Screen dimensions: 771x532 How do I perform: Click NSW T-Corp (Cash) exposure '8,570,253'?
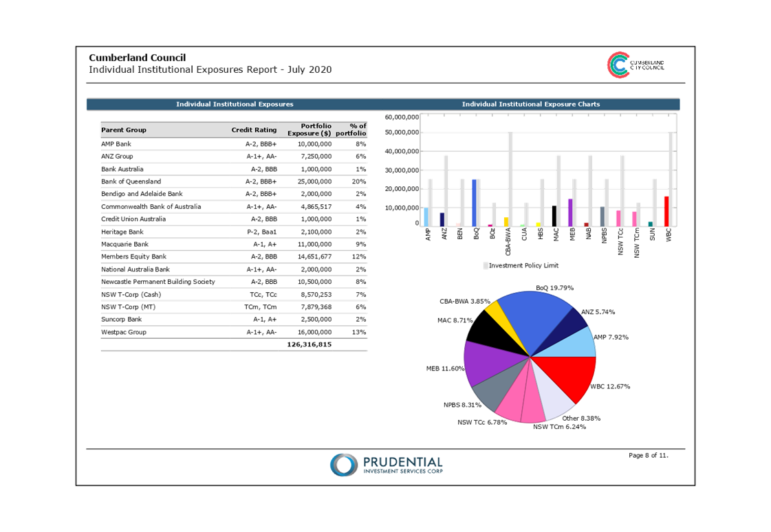coord(316,295)
